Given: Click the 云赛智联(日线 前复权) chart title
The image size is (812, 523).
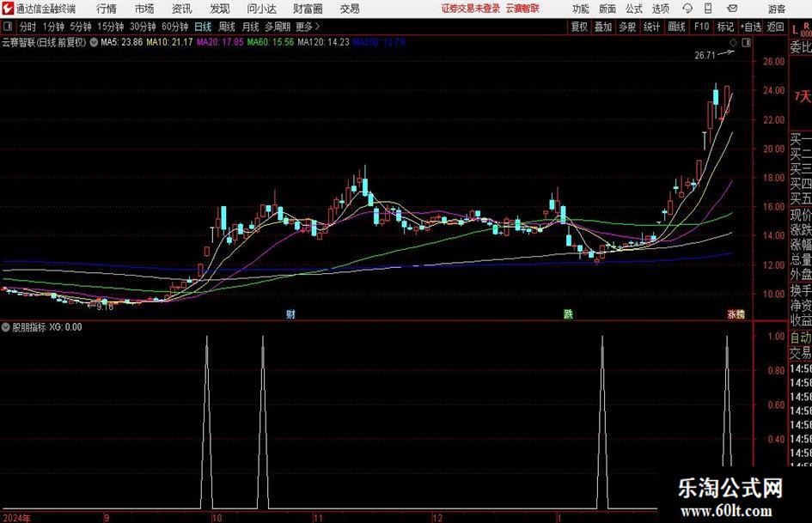Looking at the screenshot, I should [x=44, y=42].
